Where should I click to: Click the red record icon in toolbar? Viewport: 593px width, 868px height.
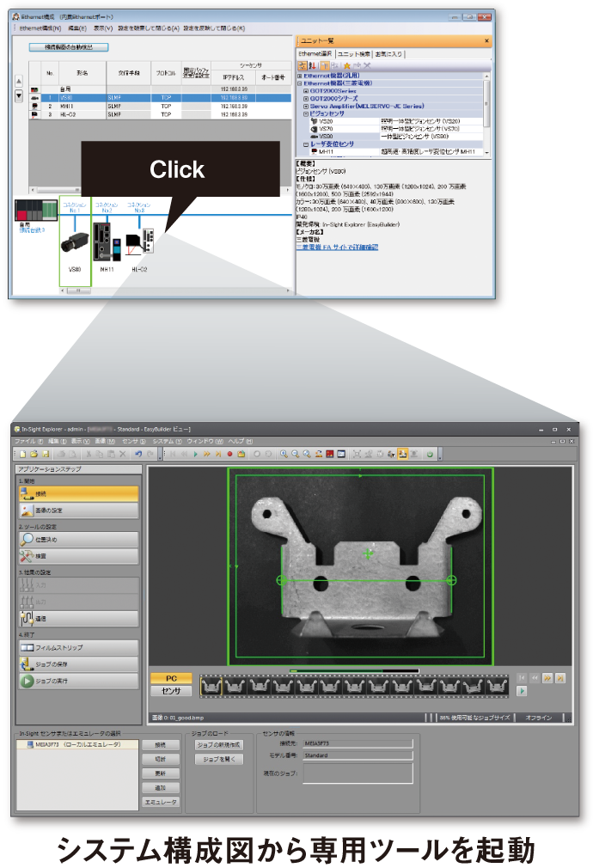pyautogui.click(x=229, y=454)
